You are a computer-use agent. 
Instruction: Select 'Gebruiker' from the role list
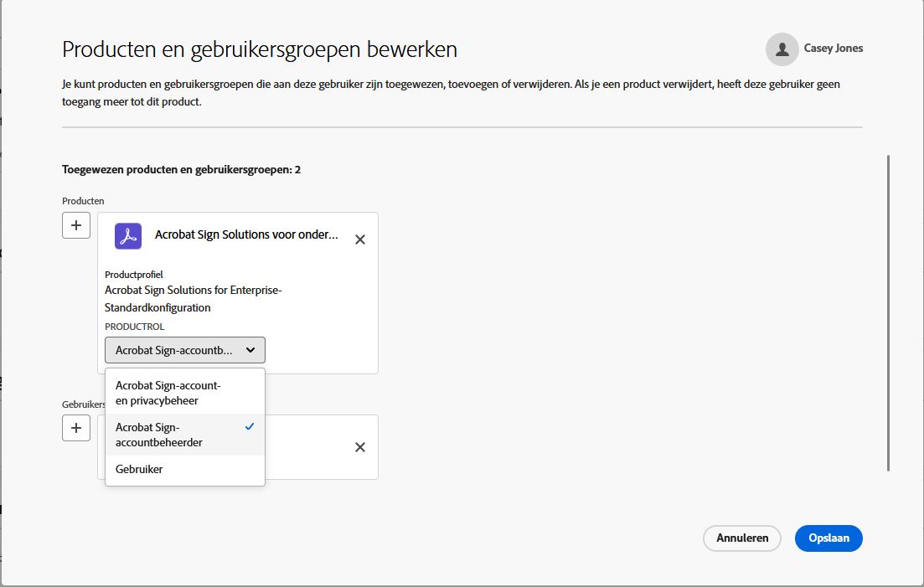tap(138, 469)
